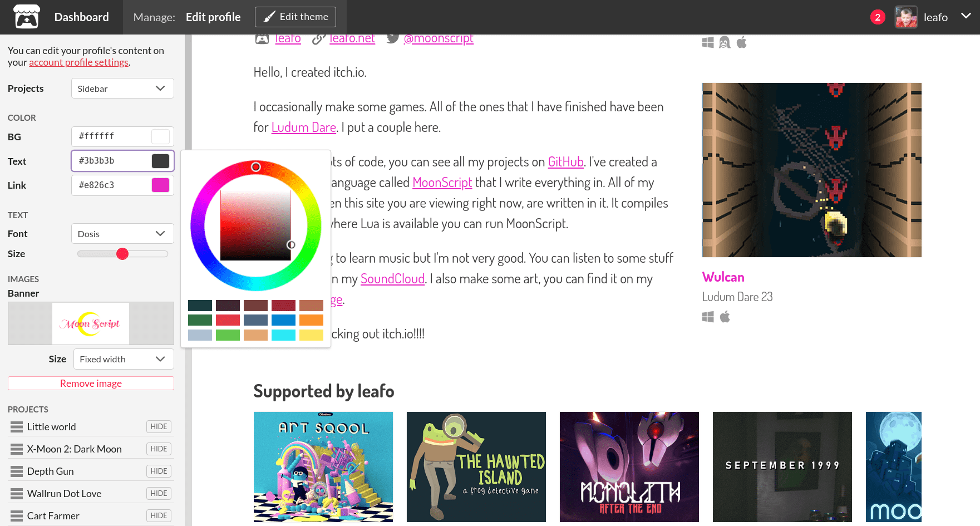The width and height of the screenshot is (980, 526).
Task: Open the itch.io logo home icon
Action: (27, 17)
